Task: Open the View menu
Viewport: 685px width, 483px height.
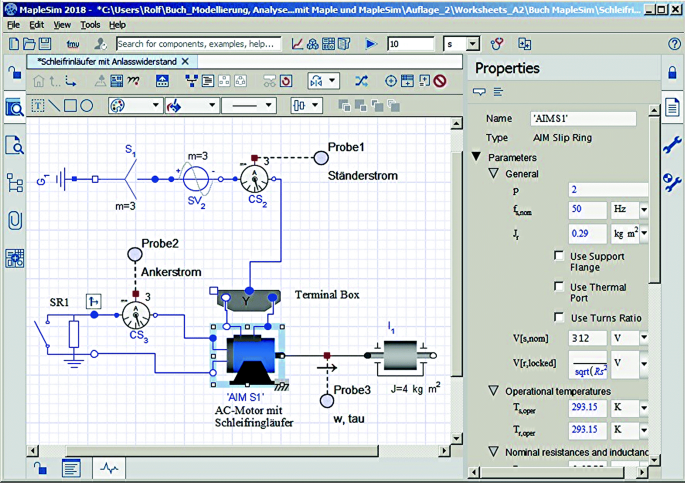Action: [62, 25]
